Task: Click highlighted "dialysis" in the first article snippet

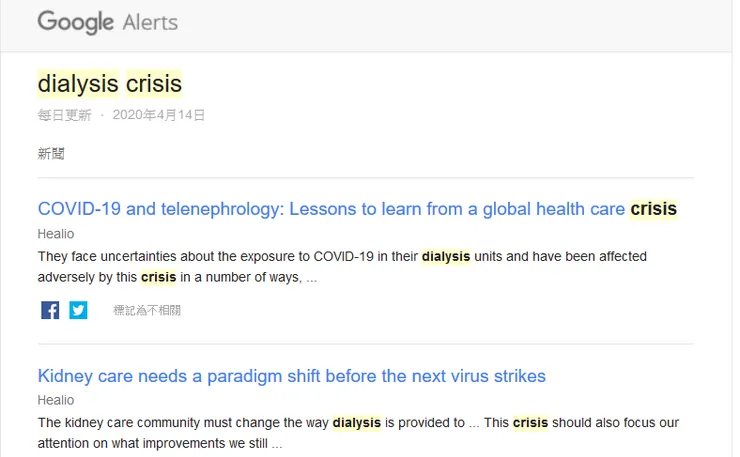Action: point(445,257)
